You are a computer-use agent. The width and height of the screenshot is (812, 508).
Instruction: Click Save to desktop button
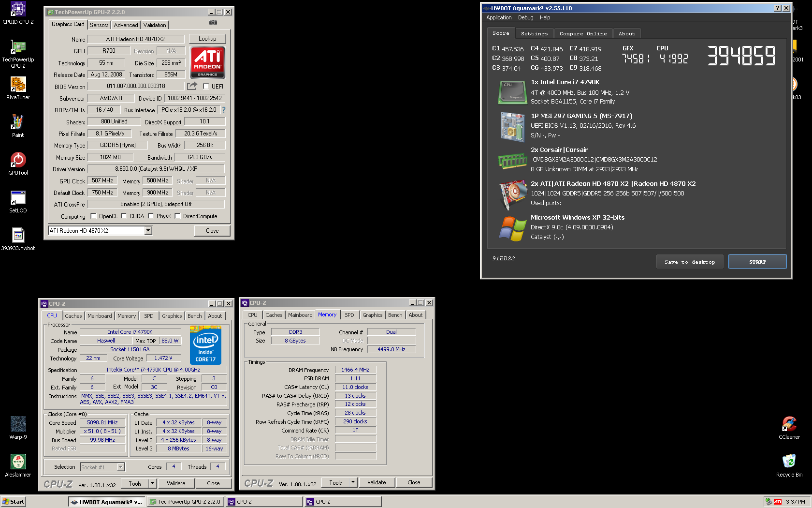pyautogui.click(x=690, y=262)
